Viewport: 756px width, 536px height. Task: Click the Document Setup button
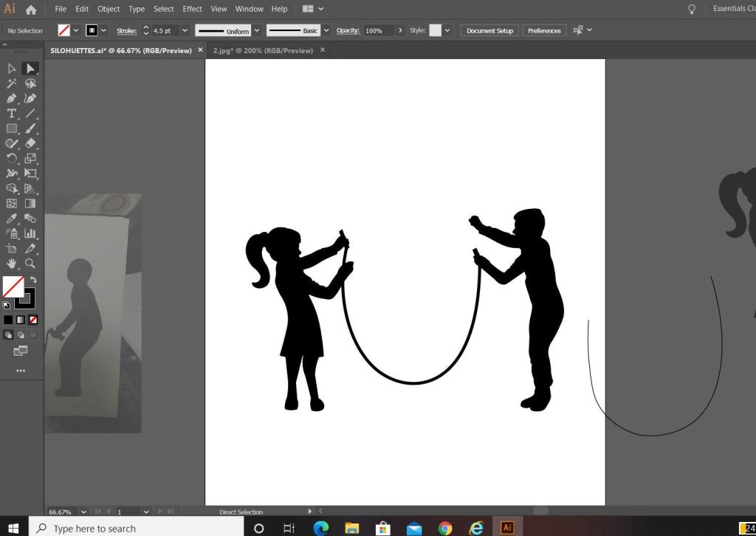pos(489,30)
